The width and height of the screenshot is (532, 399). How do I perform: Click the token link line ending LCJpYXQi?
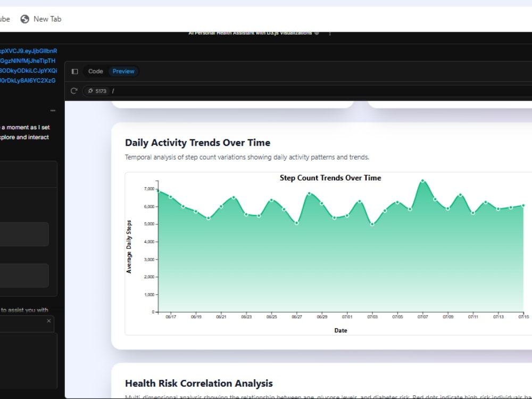pyautogui.click(x=29, y=71)
